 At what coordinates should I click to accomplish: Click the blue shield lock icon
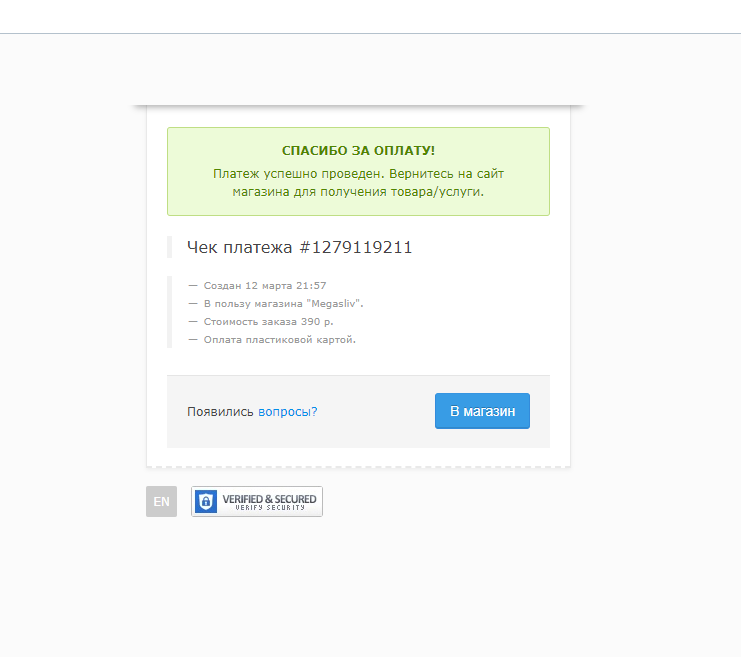tap(206, 501)
